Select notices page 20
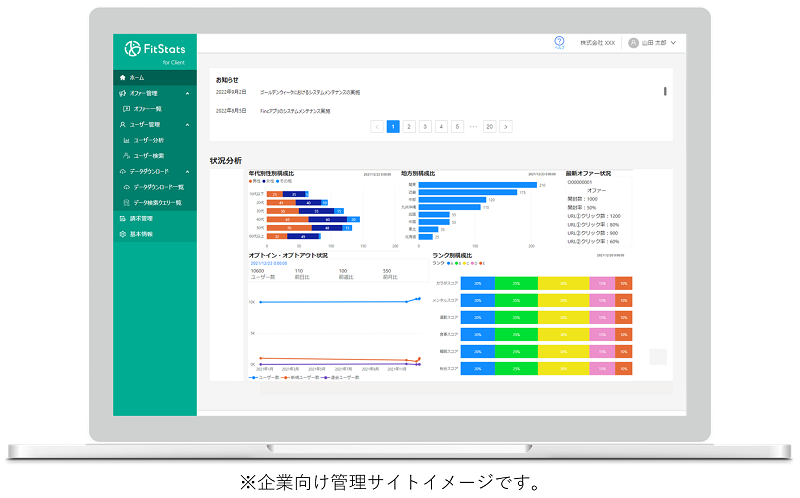This screenshot has height=498, width=800. (x=489, y=127)
